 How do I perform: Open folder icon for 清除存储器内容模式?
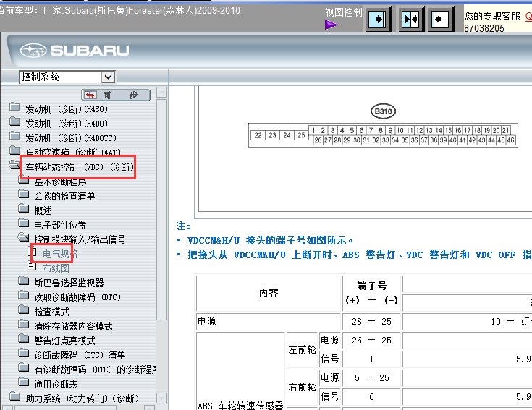pos(23,324)
